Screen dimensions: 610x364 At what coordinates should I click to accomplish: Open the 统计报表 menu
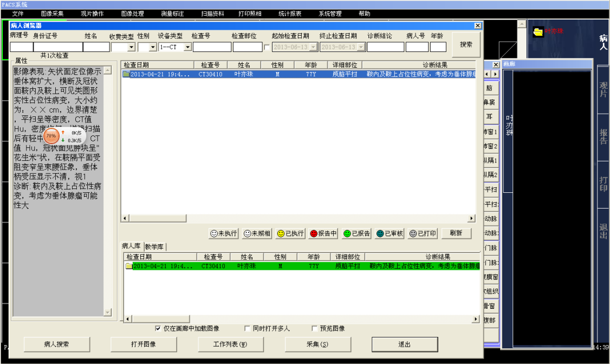pyautogui.click(x=290, y=14)
